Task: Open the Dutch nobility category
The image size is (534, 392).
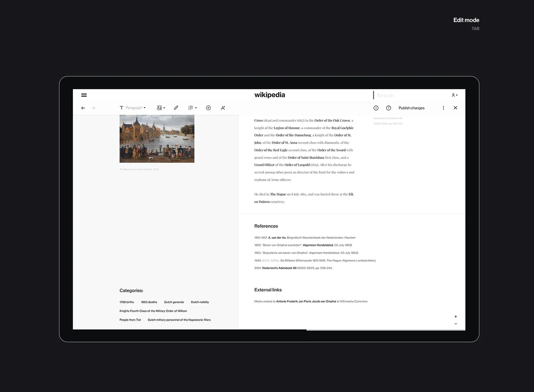Action: click(200, 302)
